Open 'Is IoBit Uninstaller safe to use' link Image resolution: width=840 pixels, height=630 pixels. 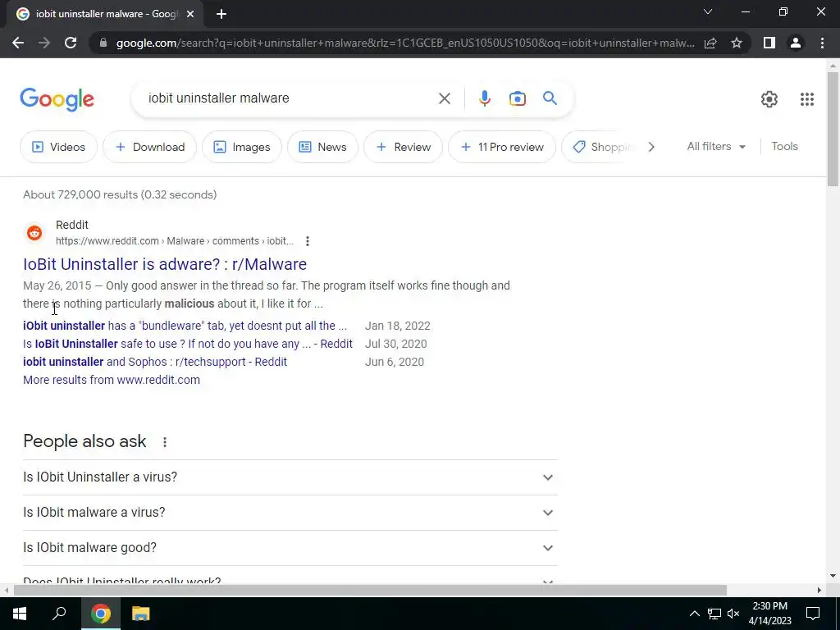coord(188,344)
